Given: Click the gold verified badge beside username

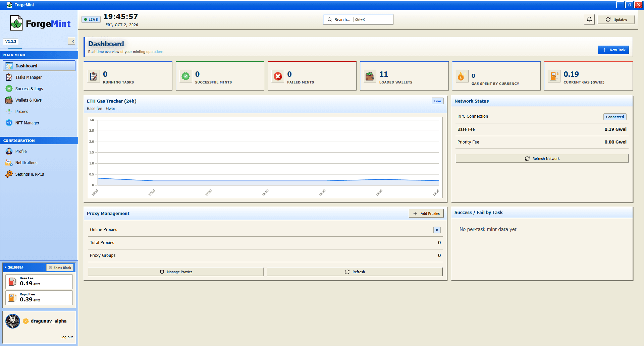Looking at the screenshot, I should click(x=26, y=321).
